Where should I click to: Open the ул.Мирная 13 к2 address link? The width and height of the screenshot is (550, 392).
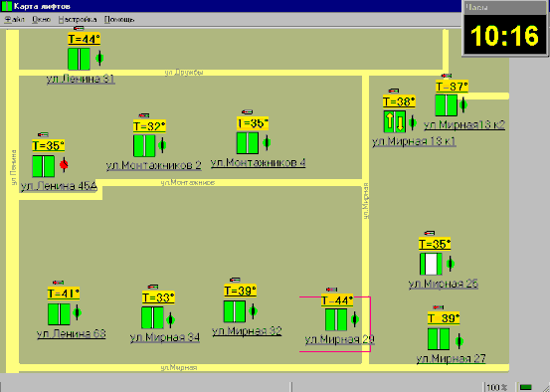click(x=464, y=125)
